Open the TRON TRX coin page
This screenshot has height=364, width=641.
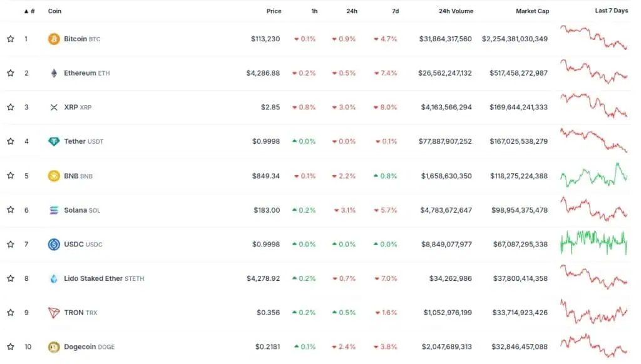(x=81, y=313)
